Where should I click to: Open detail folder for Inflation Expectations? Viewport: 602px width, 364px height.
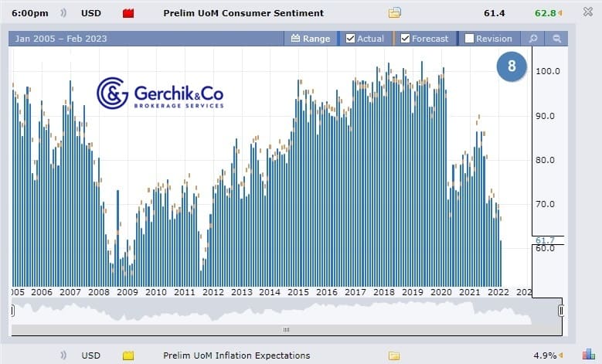click(x=395, y=355)
